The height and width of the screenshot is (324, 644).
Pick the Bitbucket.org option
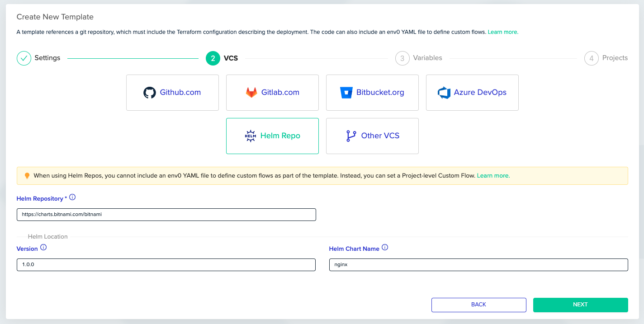pos(372,93)
